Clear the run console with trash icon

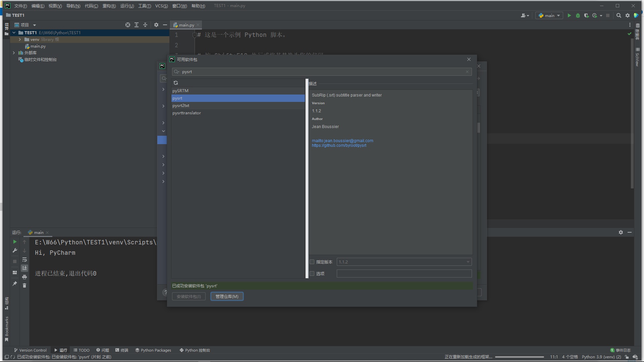click(x=24, y=286)
